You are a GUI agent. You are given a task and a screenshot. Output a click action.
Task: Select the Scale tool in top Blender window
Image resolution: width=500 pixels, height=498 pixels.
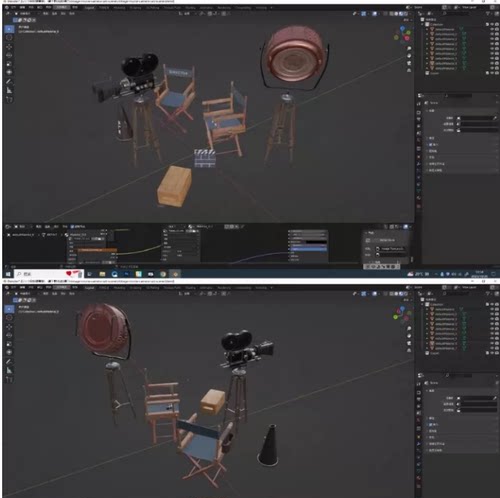[x=9, y=64]
